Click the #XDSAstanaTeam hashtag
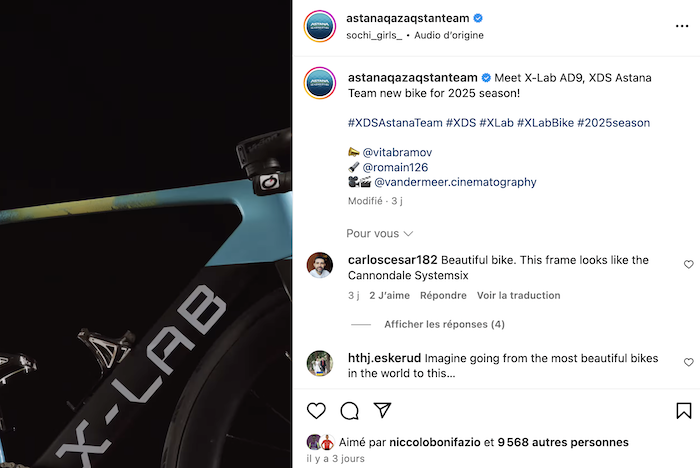Screen dimensions: 700x468 (x=395, y=123)
